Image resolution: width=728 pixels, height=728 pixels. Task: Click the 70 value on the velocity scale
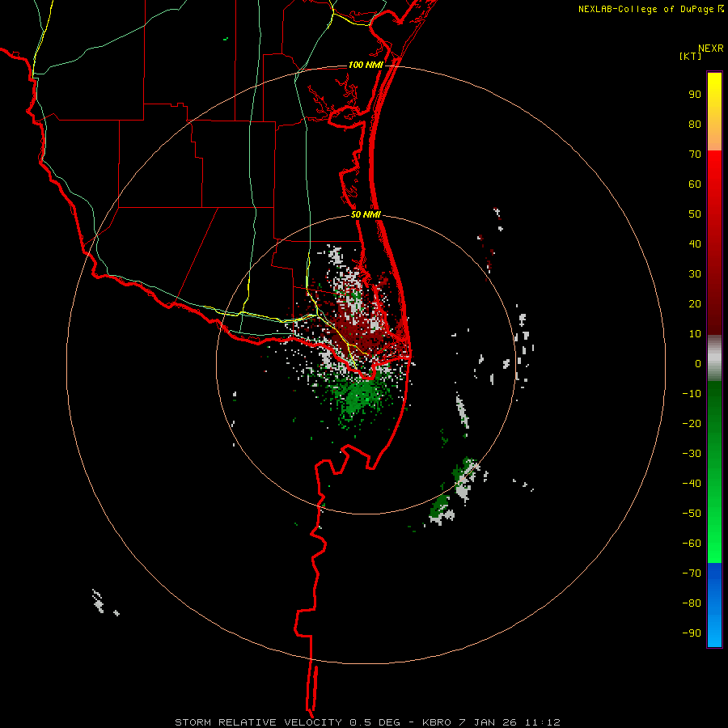pos(695,154)
